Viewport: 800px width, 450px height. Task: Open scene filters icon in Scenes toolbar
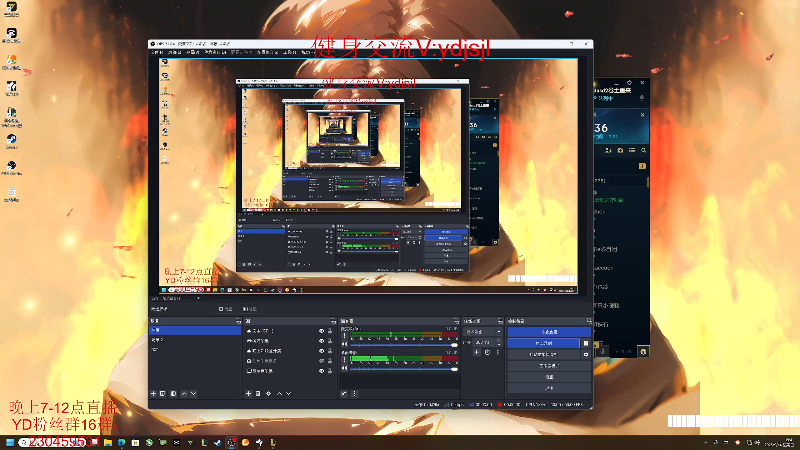[173, 393]
